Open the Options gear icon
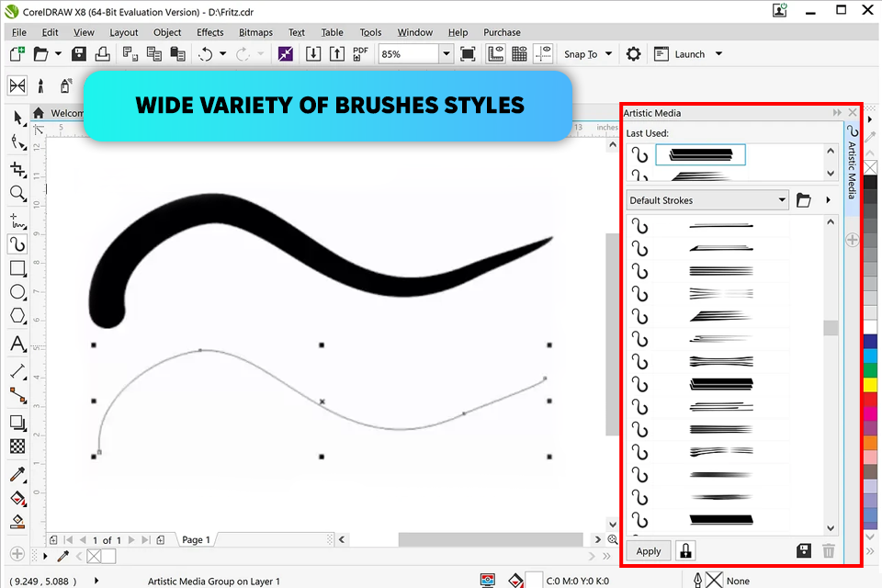The width and height of the screenshot is (882, 588). click(633, 54)
